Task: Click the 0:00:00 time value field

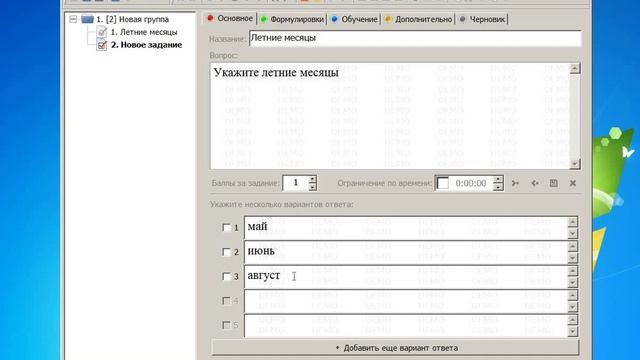Action: [471, 183]
